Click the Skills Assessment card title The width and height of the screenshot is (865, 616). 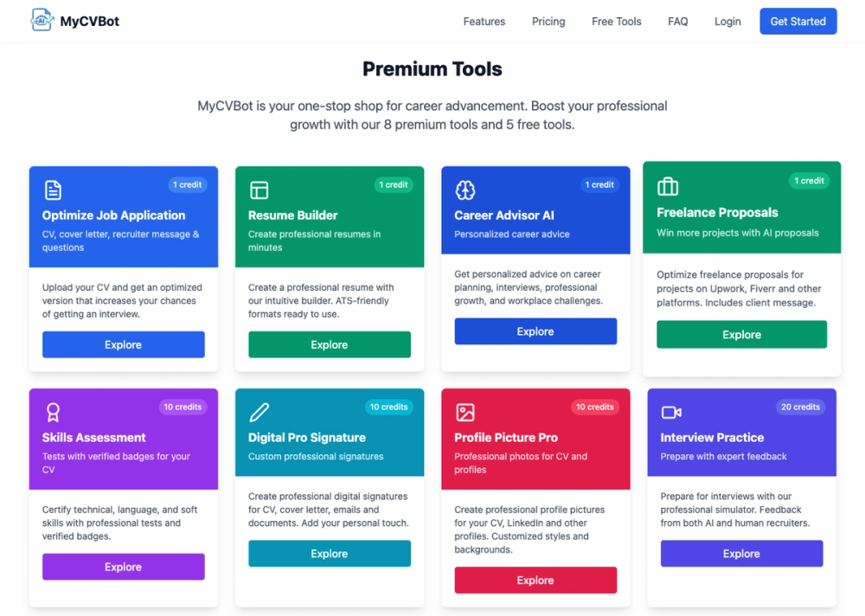pos(93,438)
